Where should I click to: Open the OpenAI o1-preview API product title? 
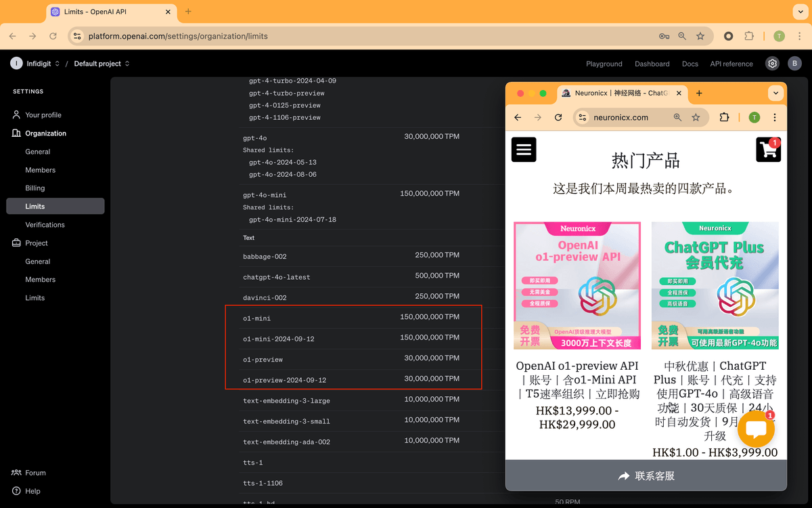click(577, 379)
